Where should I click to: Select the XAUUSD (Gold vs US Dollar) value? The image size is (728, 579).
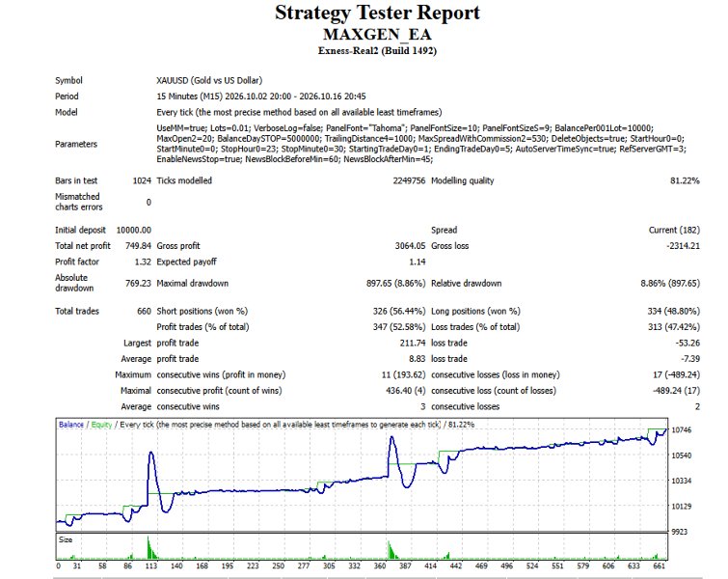tap(209, 80)
